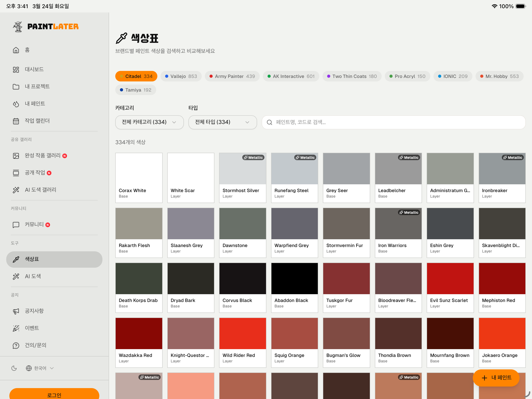Select the Vallejo 853 brand filter
Image resolution: width=532 pixels, height=399 pixels.
[181, 76]
